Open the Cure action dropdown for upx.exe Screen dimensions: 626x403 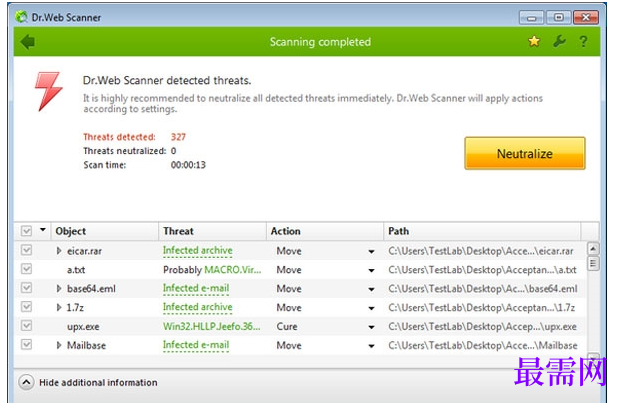coord(371,327)
